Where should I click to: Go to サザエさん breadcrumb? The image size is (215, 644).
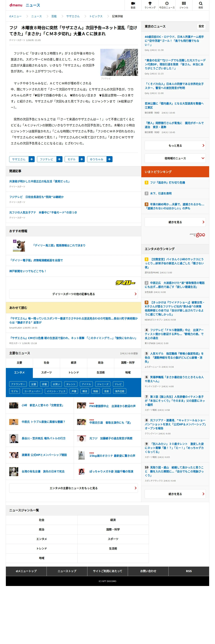click(73, 16)
